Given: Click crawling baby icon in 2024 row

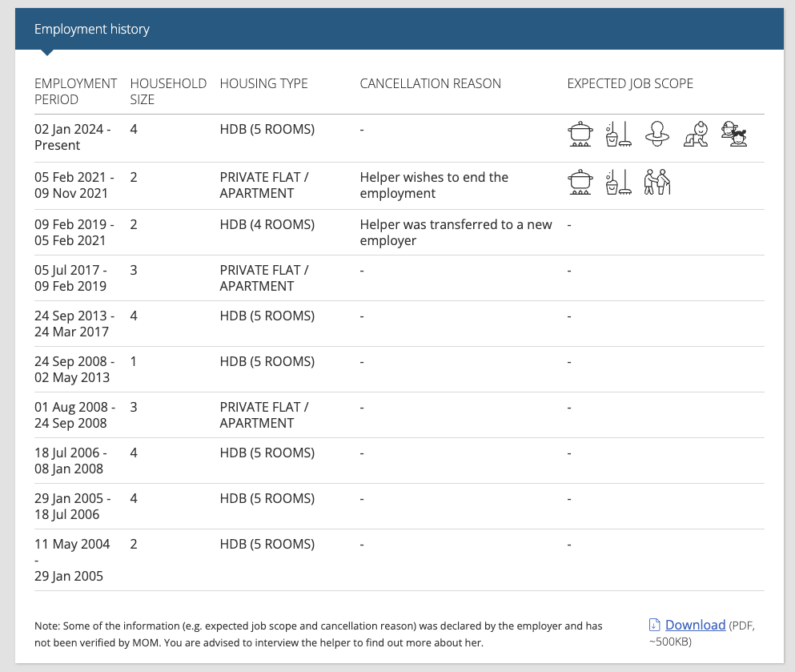Looking at the screenshot, I should click(x=696, y=134).
